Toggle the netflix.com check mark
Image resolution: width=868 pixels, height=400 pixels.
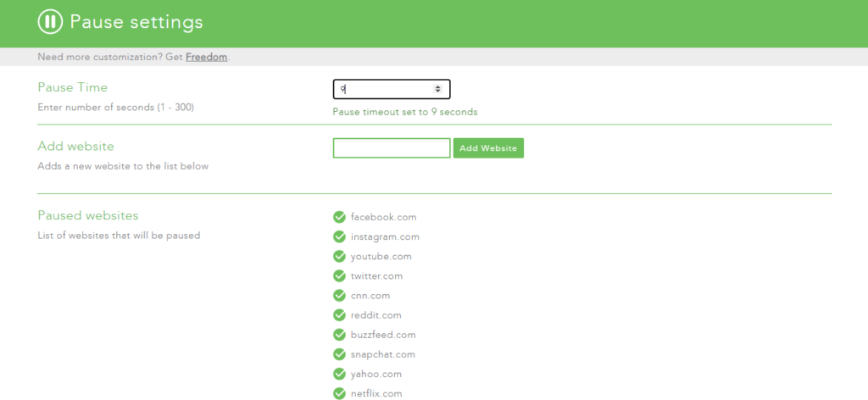[x=339, y=394]
